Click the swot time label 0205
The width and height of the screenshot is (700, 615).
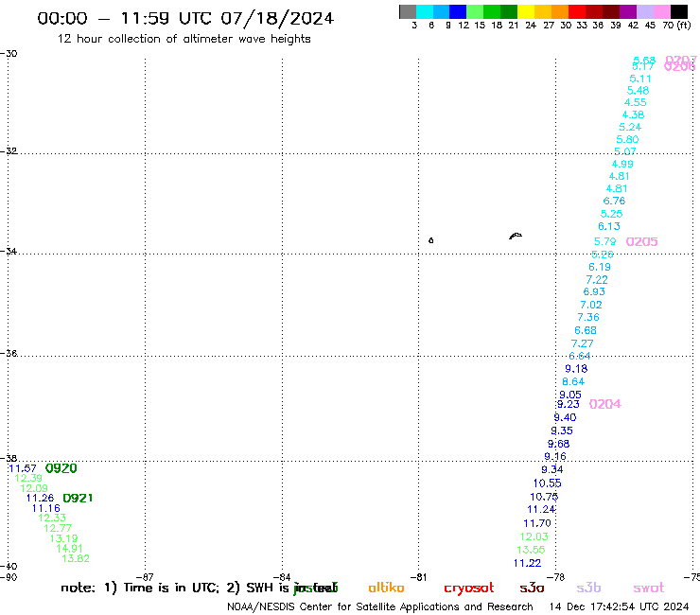[641, 241]
